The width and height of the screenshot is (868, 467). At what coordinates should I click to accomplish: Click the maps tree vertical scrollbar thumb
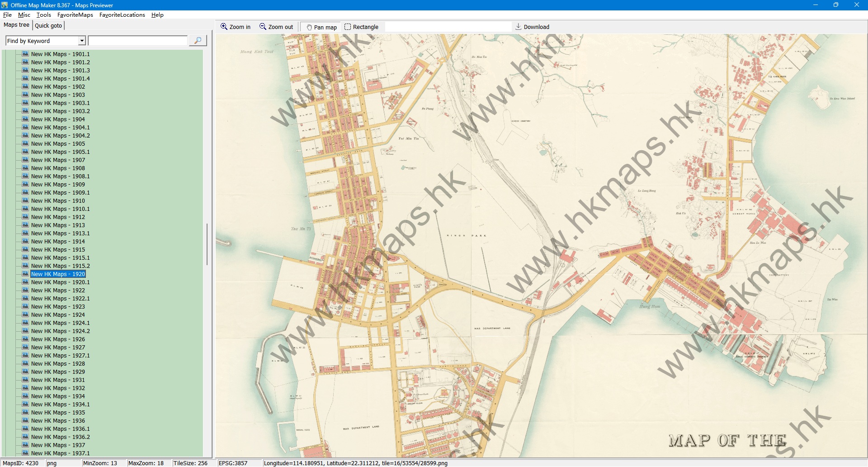(x=207, y=244)
